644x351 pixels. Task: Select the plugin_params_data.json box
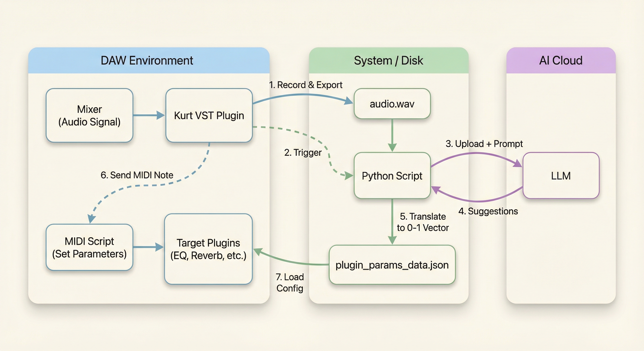[x=392, y=265]
